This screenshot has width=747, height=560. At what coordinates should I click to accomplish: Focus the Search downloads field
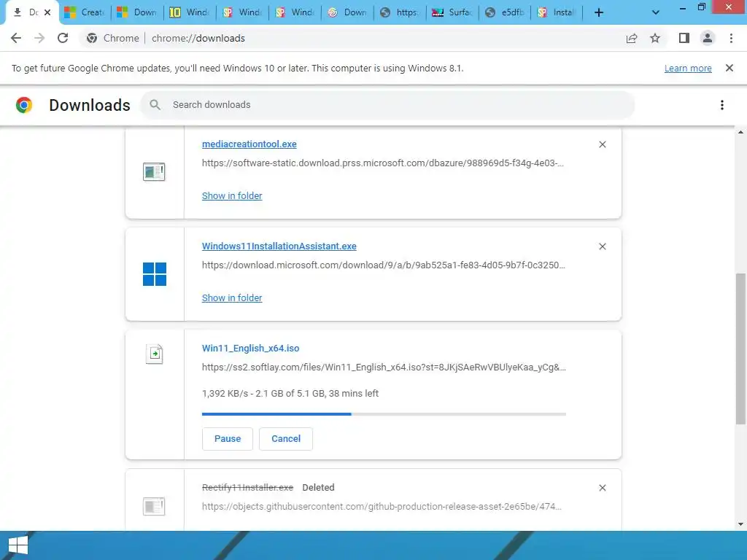[x=387, y=105]
